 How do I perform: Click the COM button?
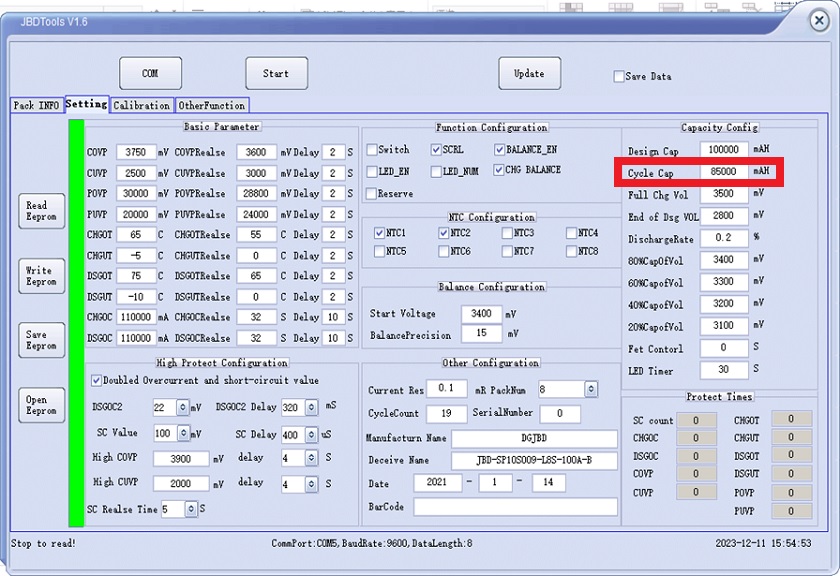[x=151, y=73]
